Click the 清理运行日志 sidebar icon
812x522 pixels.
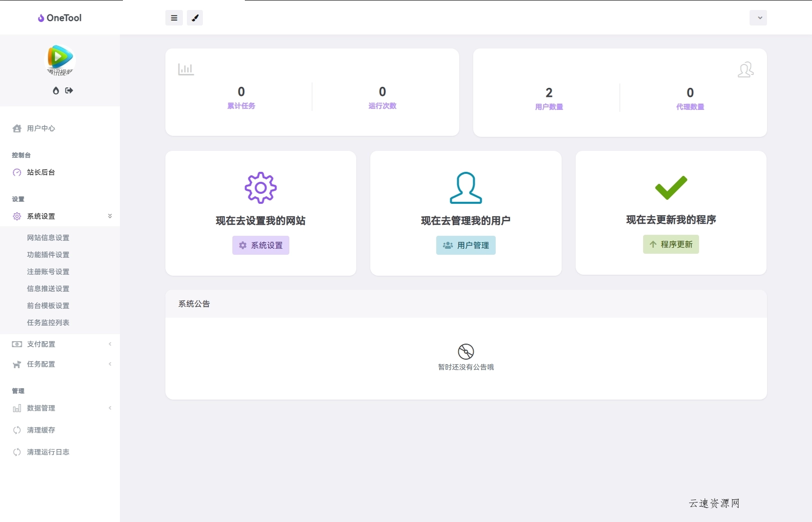[x=17, y=452]
